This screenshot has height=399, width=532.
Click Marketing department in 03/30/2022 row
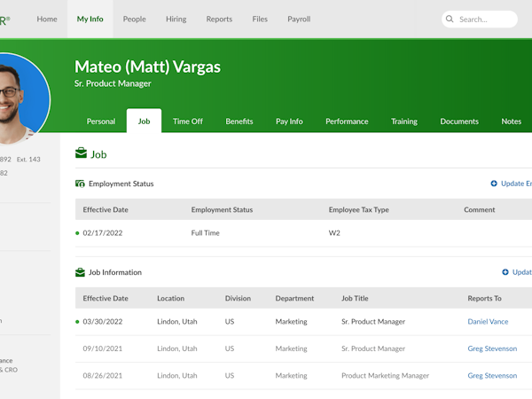coord(291,322)
